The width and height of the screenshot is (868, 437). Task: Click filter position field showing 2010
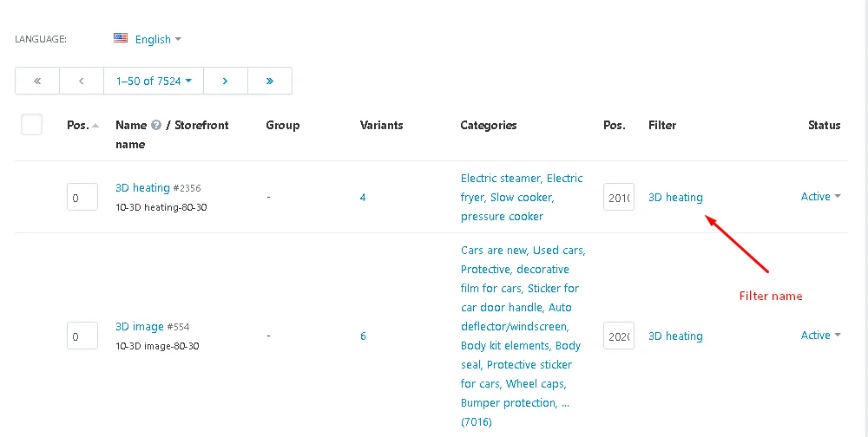pyautogui.click(x=618, y=198)
